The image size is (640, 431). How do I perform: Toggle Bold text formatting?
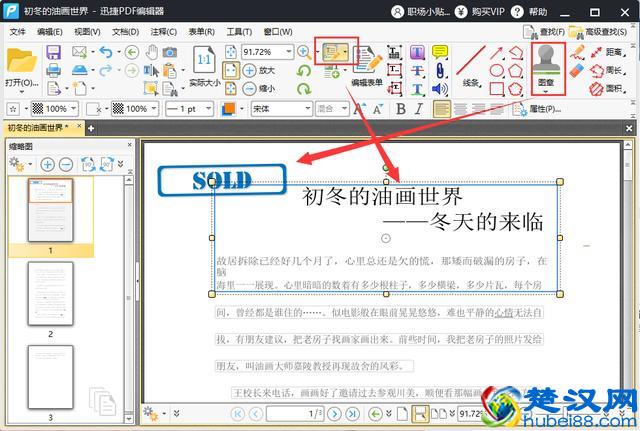(401, 109)
